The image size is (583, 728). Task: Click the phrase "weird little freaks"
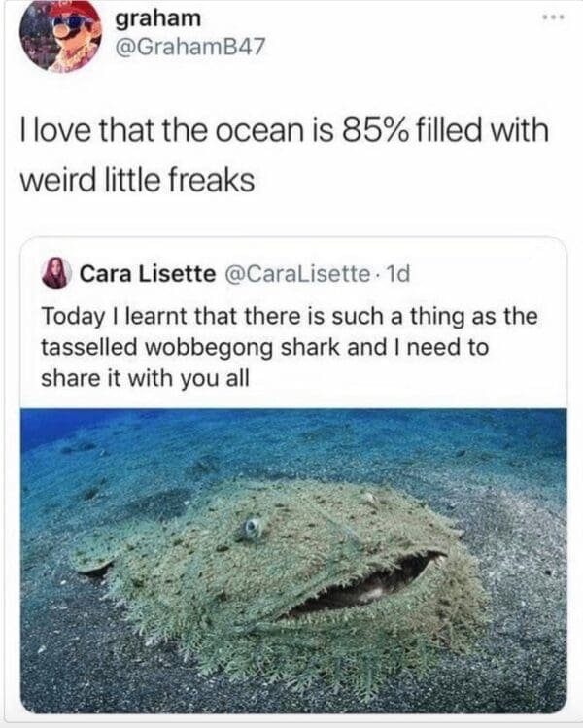point(137,180)
